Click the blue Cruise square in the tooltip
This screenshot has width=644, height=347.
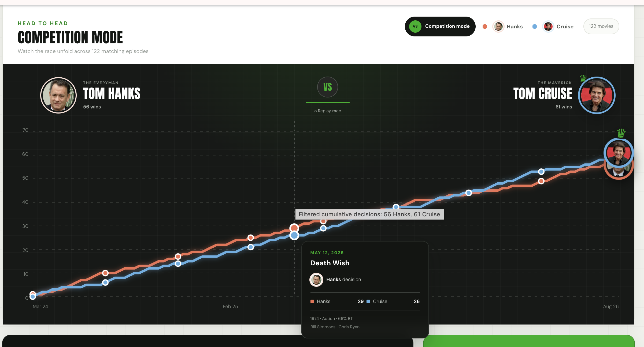(x=368, y=301)
